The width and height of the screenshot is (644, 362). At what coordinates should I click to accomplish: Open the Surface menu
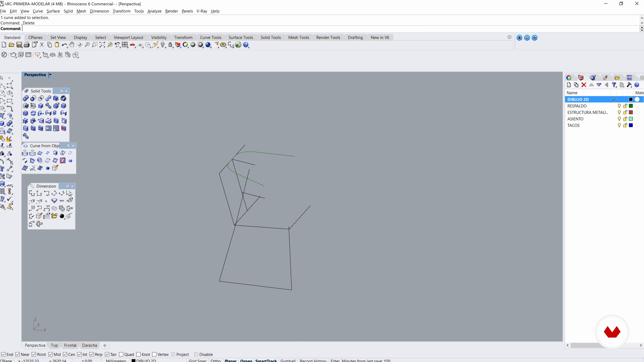pos(53,11)
